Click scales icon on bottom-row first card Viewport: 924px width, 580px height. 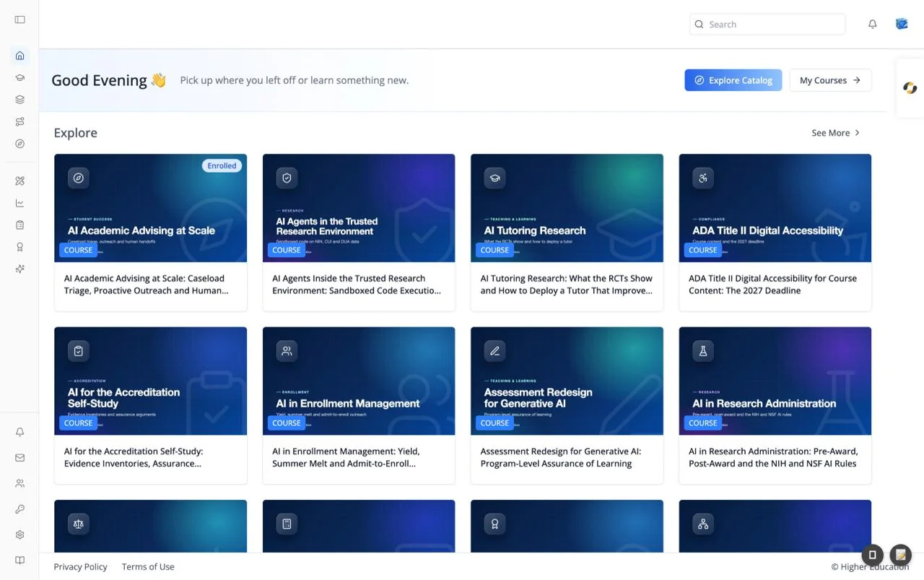[x=79, y=524]
